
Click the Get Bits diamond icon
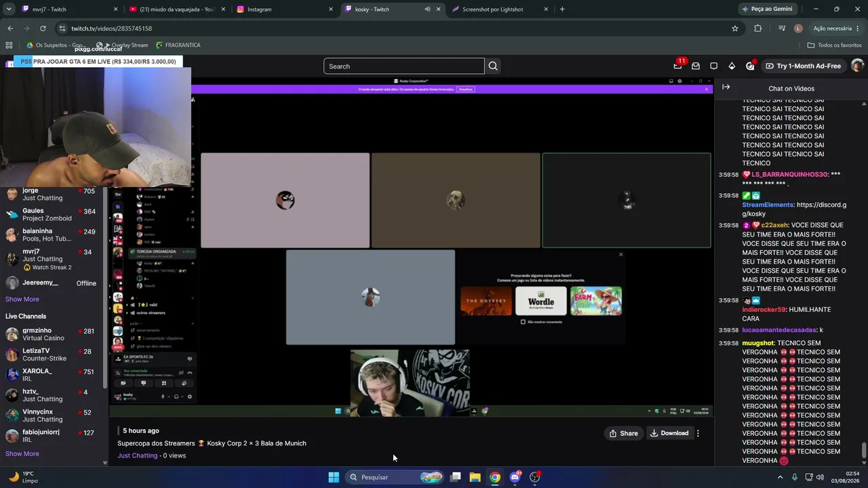[732, 66]
